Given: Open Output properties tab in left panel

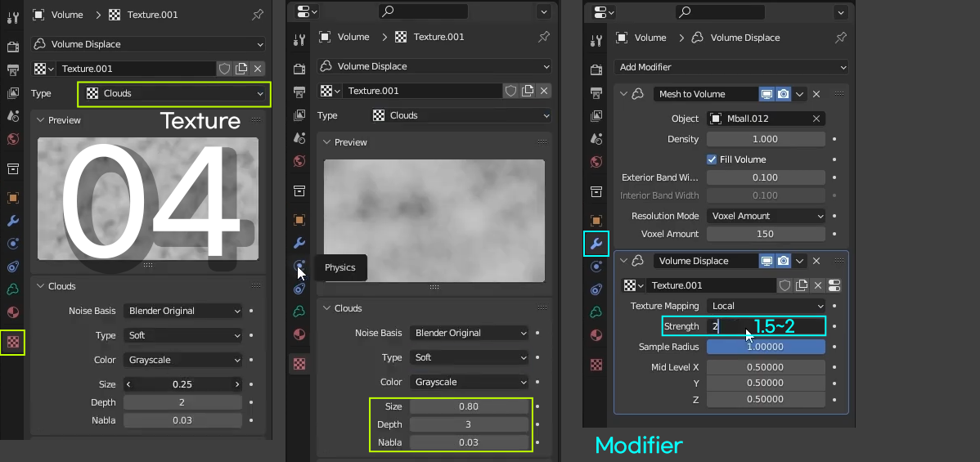Looking at the screenshot, I should (x=12, y=70).
